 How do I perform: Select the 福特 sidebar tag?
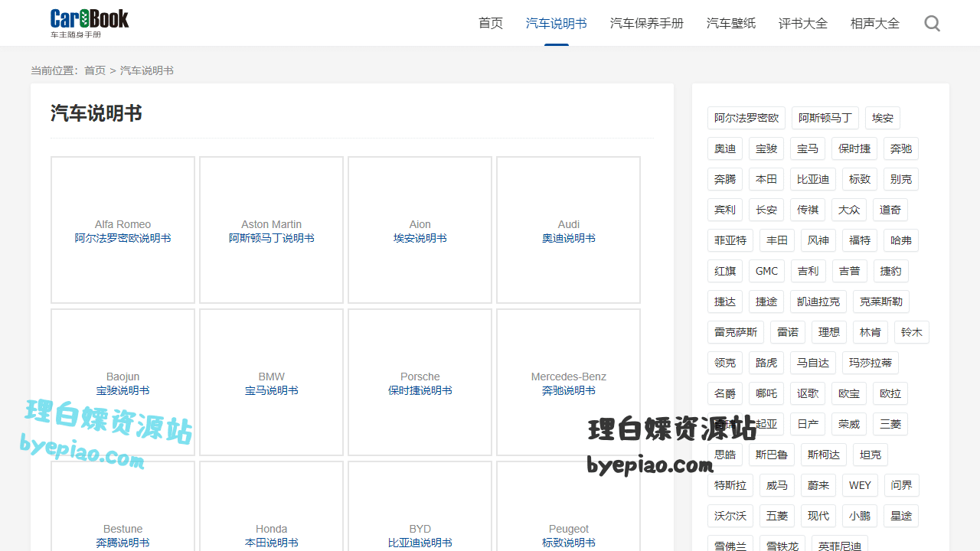[860, 240]
